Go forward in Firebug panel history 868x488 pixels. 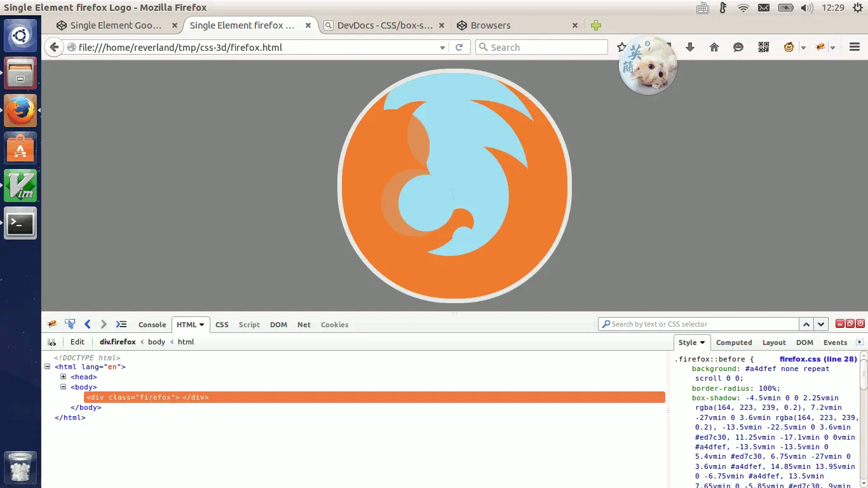pyautogui.click(x=104, y=324)
